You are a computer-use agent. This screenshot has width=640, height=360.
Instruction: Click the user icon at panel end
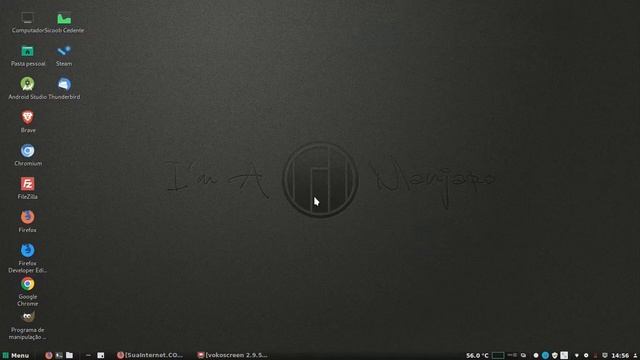click(635, 356)
